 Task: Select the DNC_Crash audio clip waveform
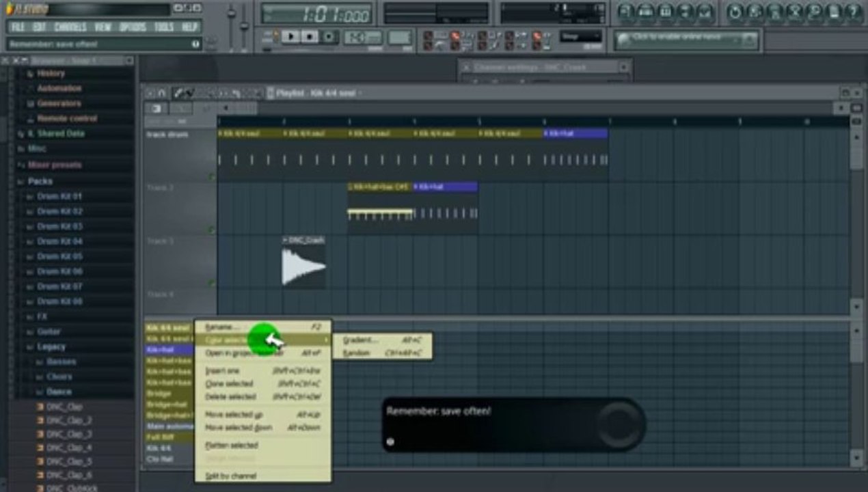304,266
